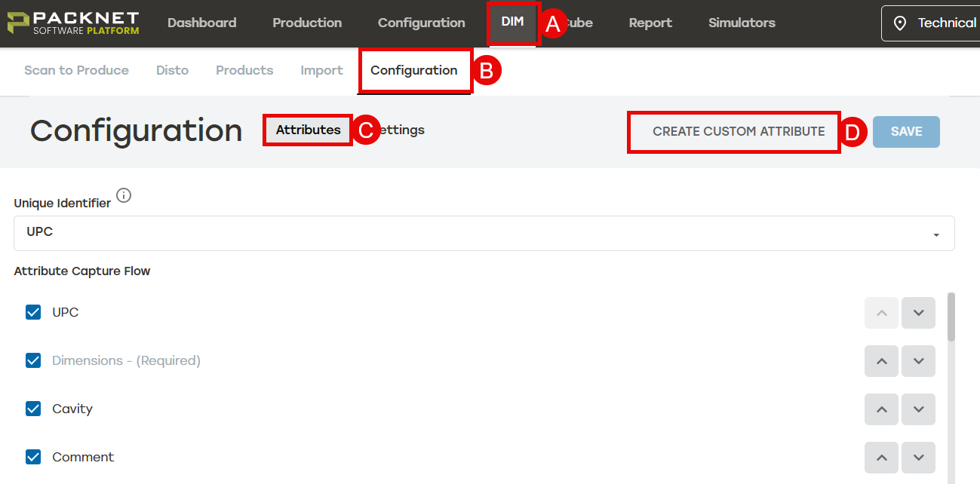The height and width of the screenshot is (484, 980).
Task: Click the Cavity attribute label
Action: click(72, 409)
